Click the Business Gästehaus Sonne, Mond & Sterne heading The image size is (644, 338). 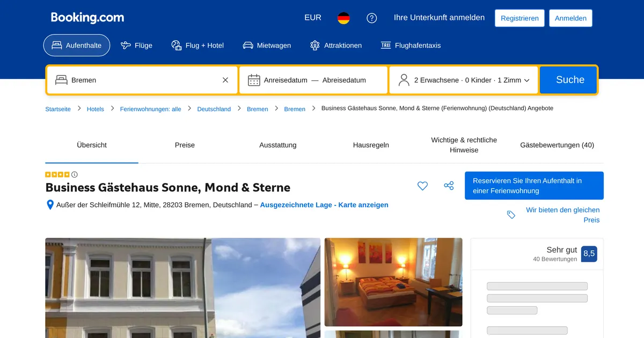[168, 188]
